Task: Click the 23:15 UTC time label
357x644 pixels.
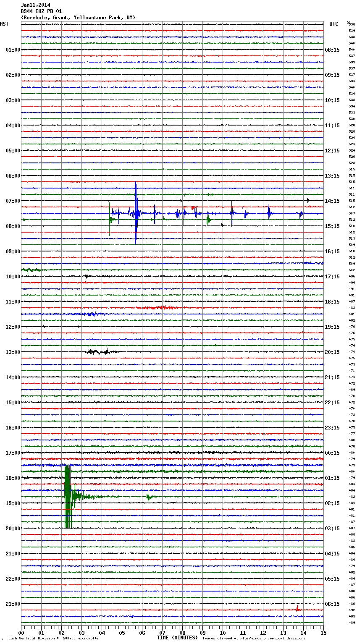Action: [x=332, y=428]
